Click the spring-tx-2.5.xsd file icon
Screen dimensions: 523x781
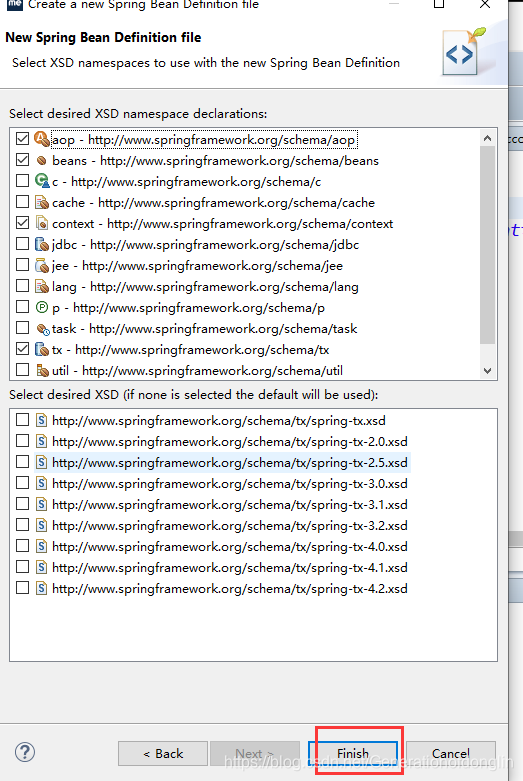tap(42, 462)
